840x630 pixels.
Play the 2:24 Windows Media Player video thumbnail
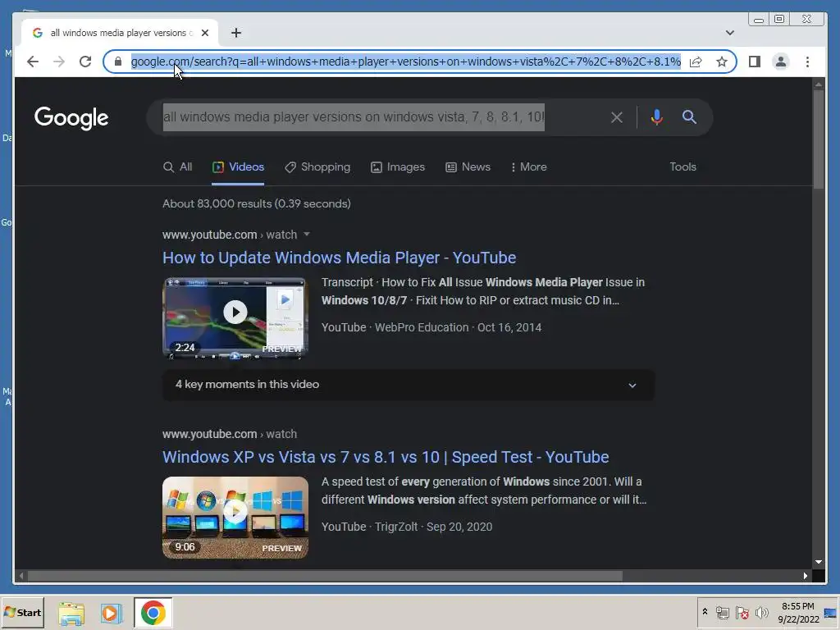click(x=235, y=318)
